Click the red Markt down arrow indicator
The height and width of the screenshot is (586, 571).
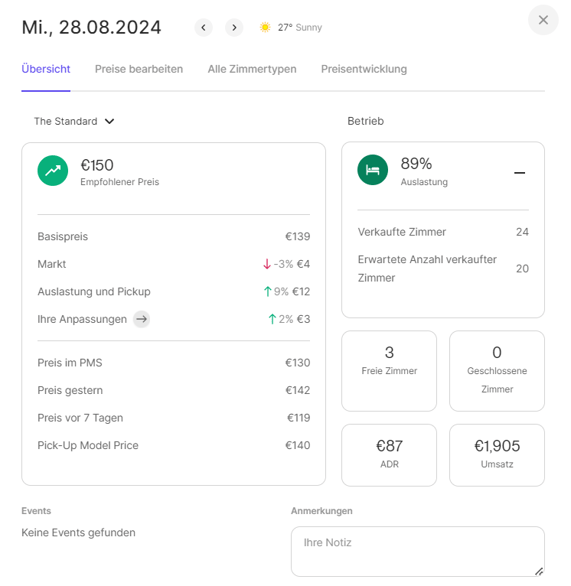click(x=266, y=264)
